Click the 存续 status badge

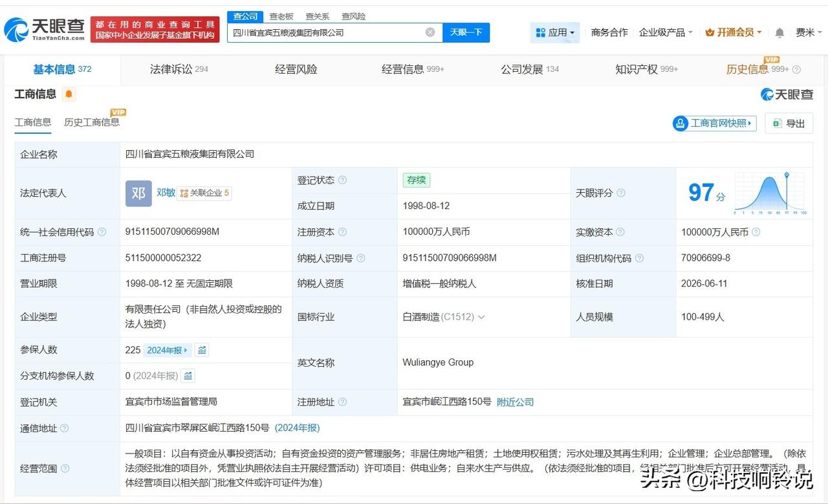pos(416,181)
